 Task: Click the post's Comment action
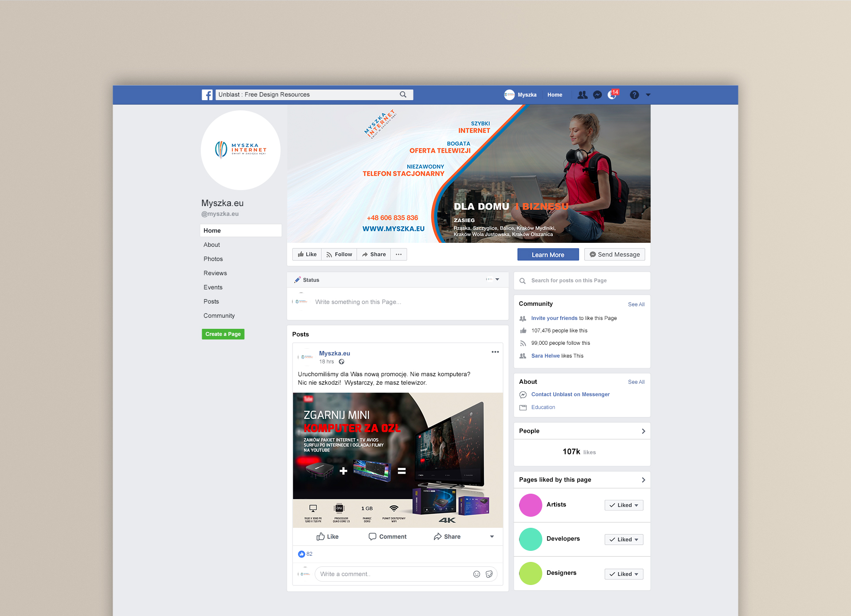coord(387,537)
